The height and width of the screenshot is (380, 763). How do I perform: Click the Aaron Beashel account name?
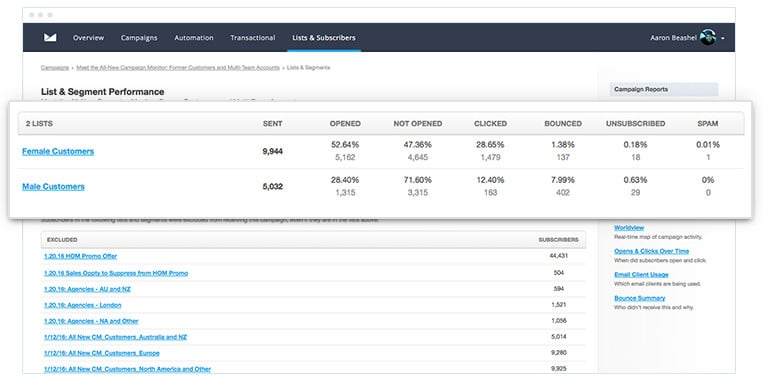[673, 37]
